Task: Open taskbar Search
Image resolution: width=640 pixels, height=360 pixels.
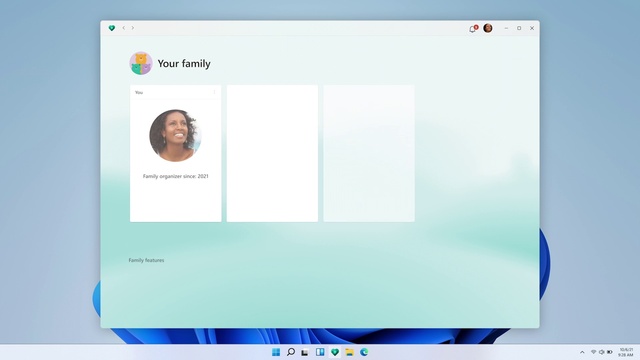Action: point(291,352)
